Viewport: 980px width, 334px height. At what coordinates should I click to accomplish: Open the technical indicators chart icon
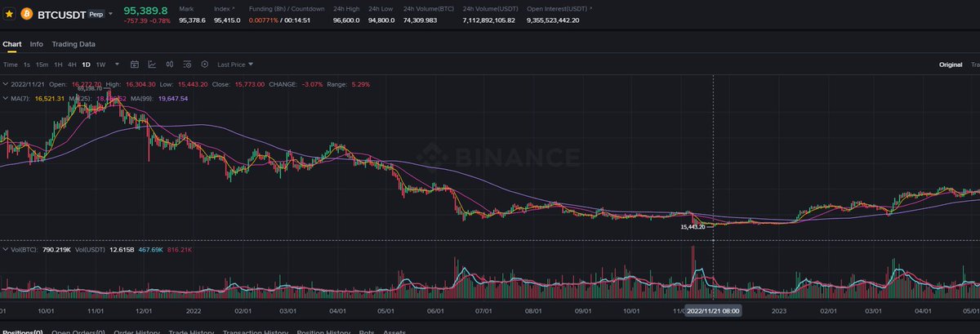pos(152,64)
